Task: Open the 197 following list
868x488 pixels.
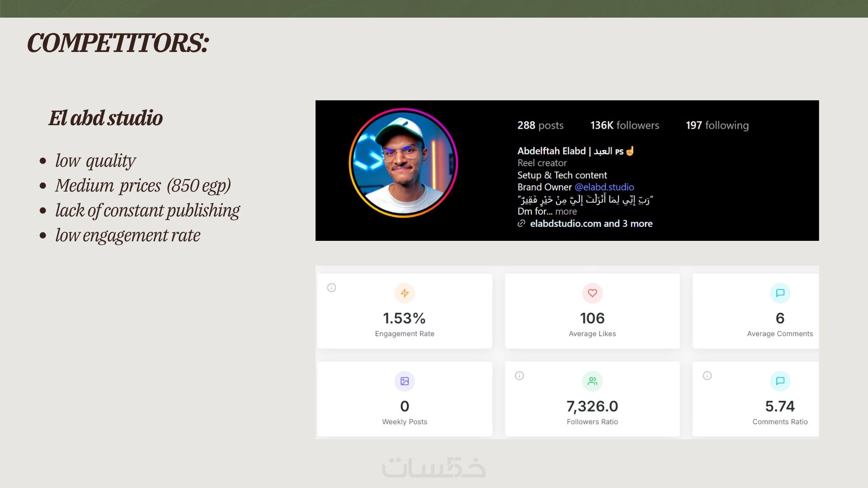Action: (717, 126)
